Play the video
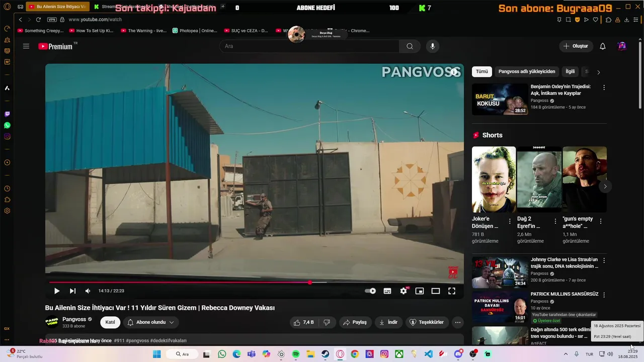 [57, 291]
